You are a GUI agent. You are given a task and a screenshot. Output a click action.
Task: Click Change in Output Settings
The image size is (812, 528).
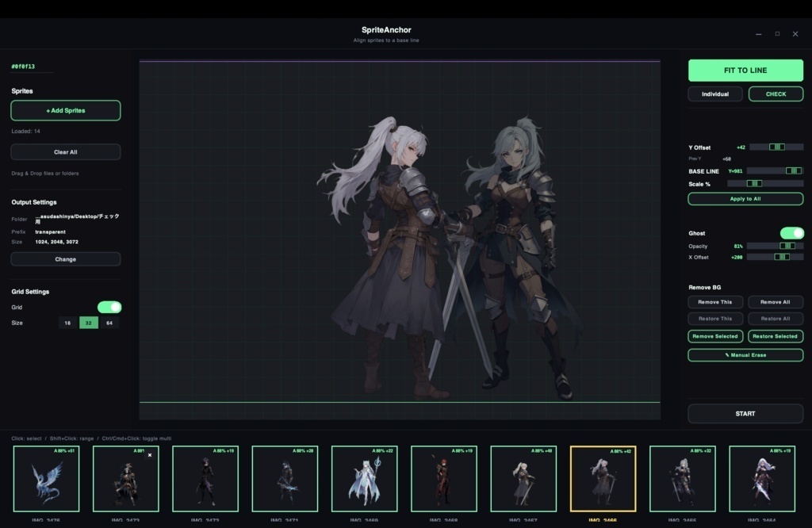click(66, 259)
